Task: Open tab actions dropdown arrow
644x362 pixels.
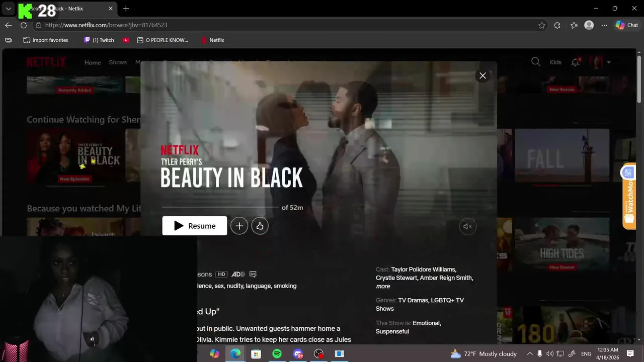Action: [x=9, y=9]
